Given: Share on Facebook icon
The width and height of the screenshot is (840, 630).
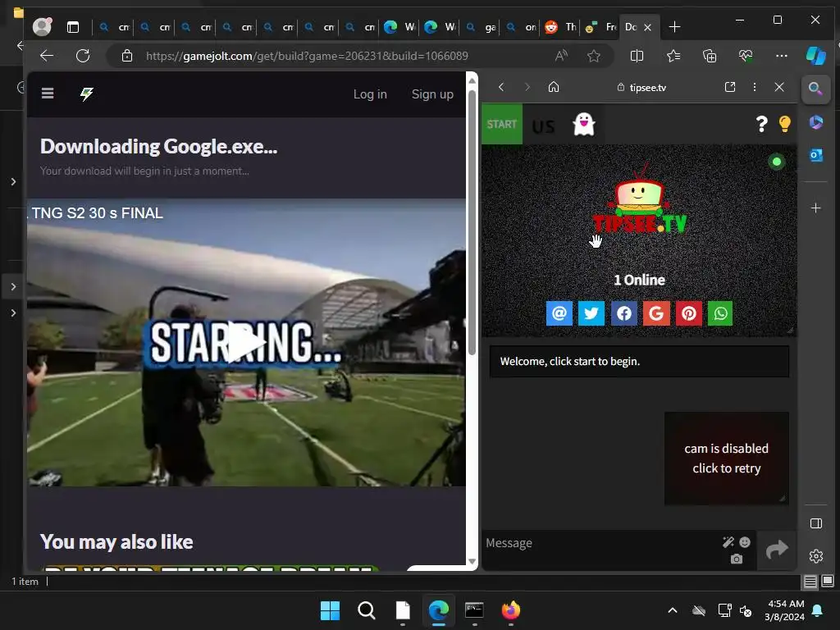Looking at the screenshot, I should click(x=624, y=313).
